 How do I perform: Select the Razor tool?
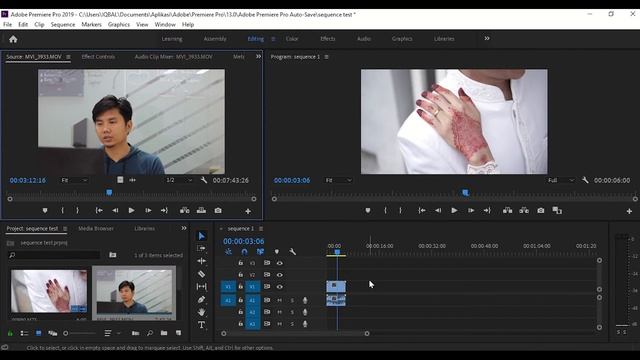pos(201,274)
